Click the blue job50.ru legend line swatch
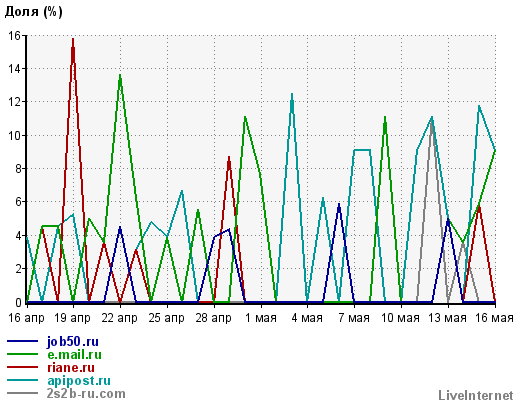 [22, 341]
